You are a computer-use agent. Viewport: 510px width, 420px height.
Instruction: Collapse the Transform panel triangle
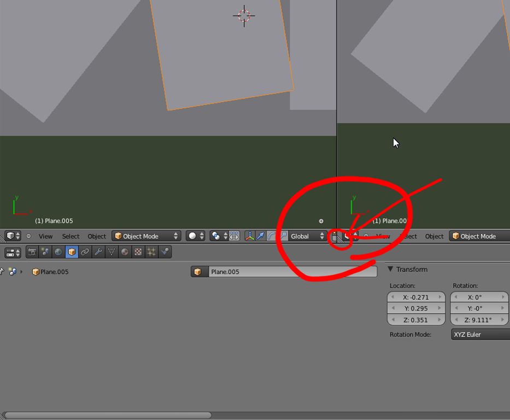(390, 269)
